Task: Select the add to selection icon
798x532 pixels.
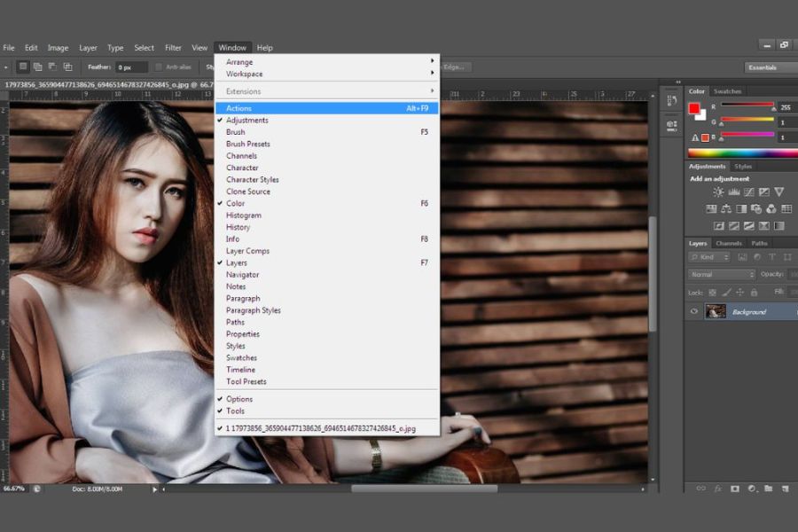Action: [x=37, y=66]
